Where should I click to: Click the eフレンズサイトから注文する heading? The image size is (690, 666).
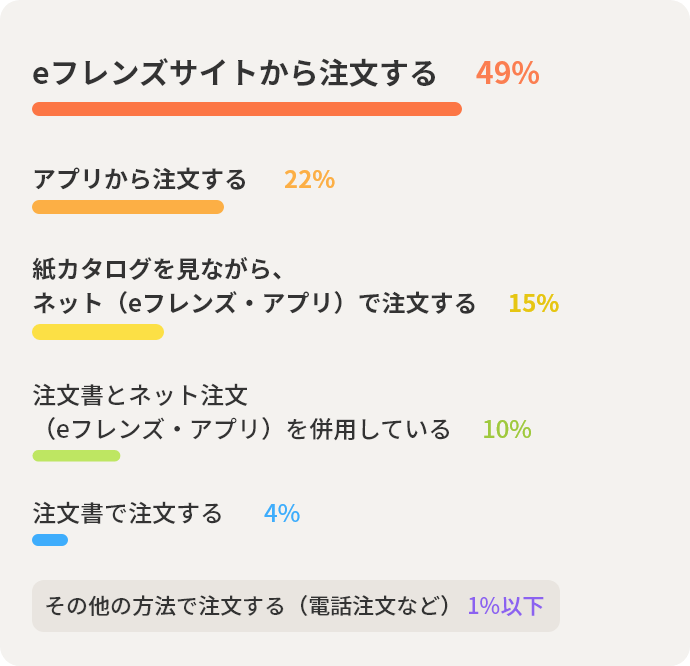[x=235, y=74]
